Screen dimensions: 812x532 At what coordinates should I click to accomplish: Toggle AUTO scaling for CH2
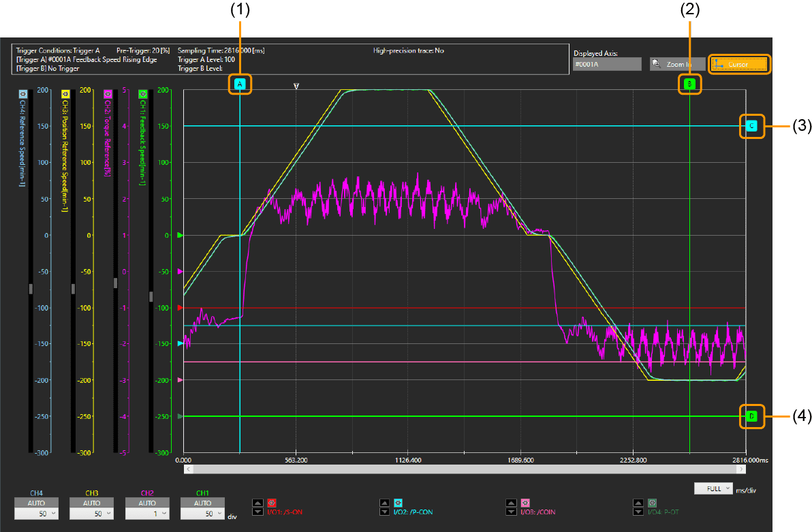coord(147,503)
